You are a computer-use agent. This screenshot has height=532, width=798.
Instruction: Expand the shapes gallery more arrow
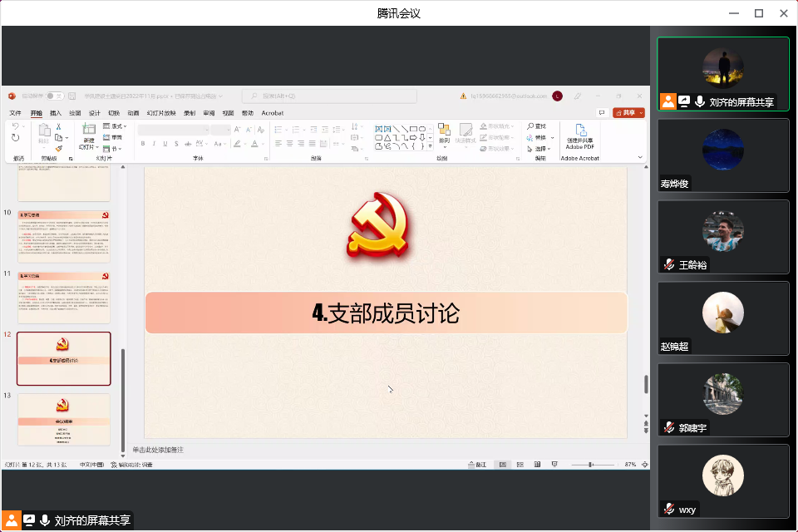pos(430,147)
